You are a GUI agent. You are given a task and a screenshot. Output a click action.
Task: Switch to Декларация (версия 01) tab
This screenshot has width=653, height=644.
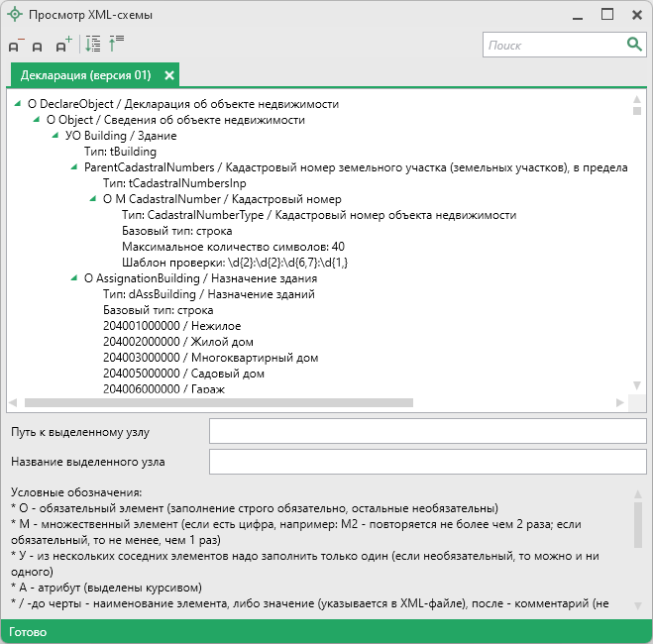[85, 75]
